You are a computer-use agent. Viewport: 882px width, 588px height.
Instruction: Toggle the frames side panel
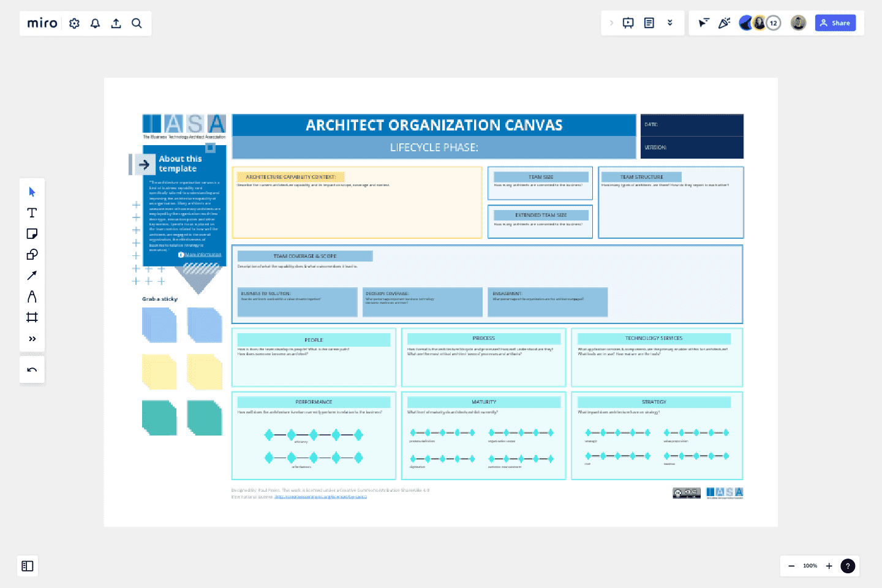coord(28,566)
